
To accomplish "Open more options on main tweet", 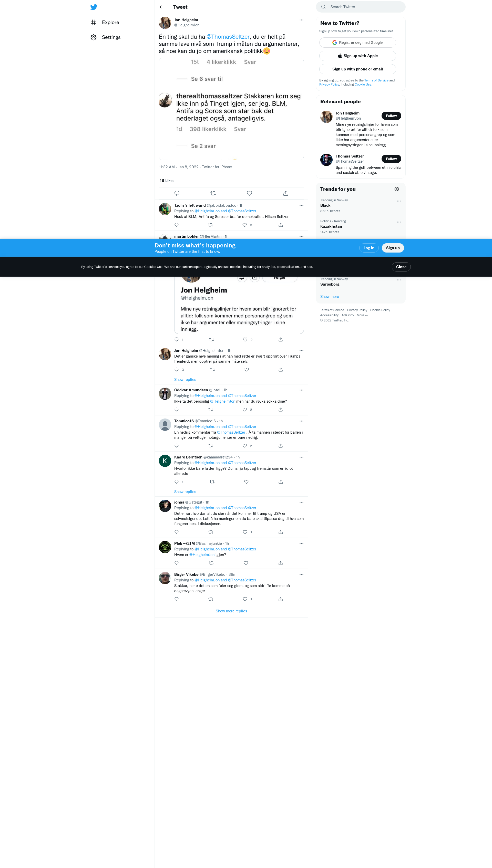I will [x=301, y=20].
